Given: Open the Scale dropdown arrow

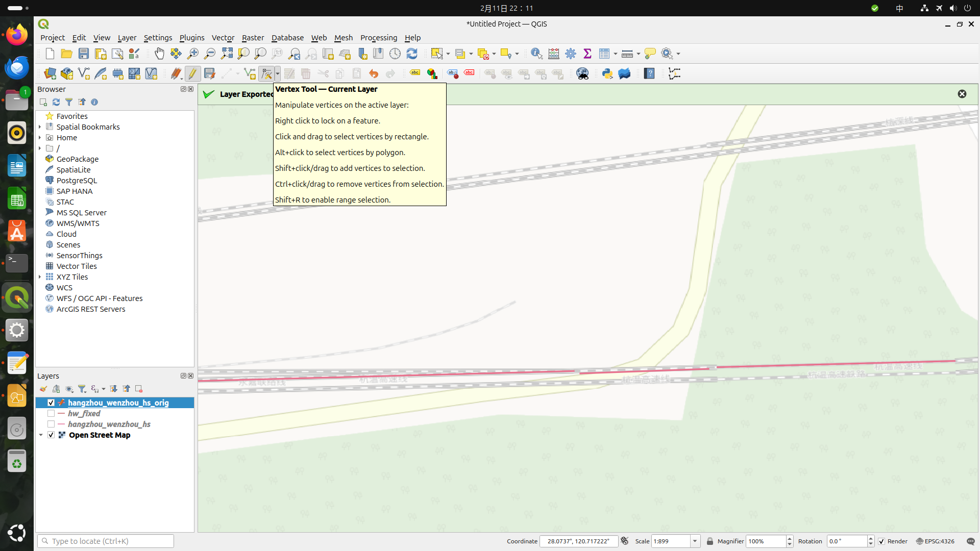Looking at the screenshot, I should [x=695, y=541].
